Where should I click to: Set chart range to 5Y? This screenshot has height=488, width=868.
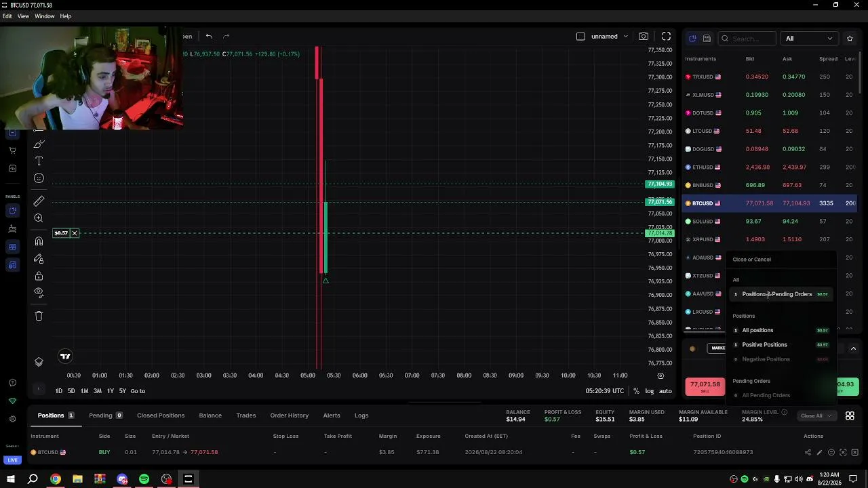(123, 391)
